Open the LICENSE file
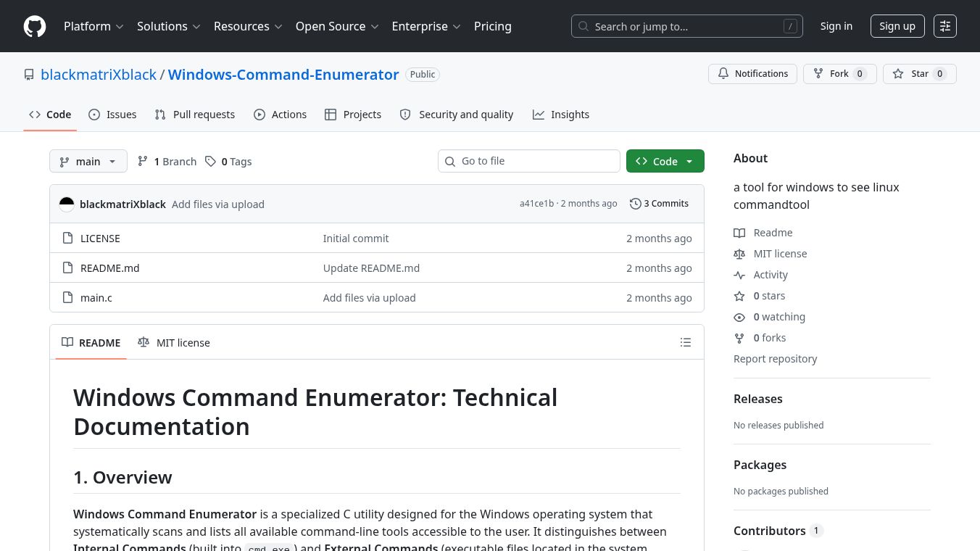The image size is (980, 551). 100,239
